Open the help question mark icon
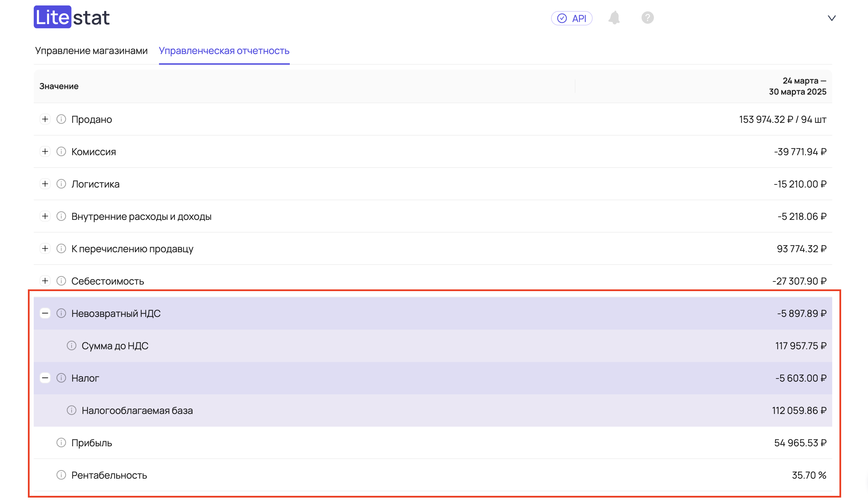The height and width of the screenshot is (501, 868). coord(647,18)
